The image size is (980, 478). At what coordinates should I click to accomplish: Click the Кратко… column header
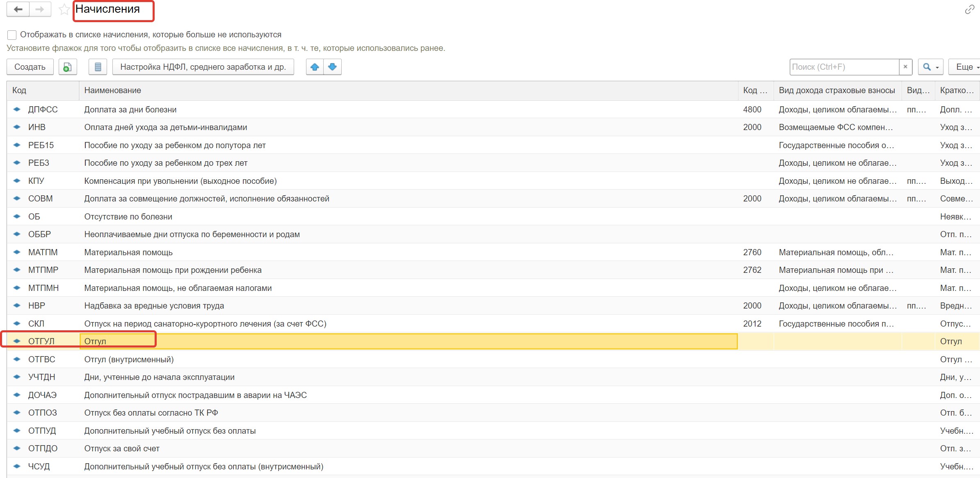(957, 90)
